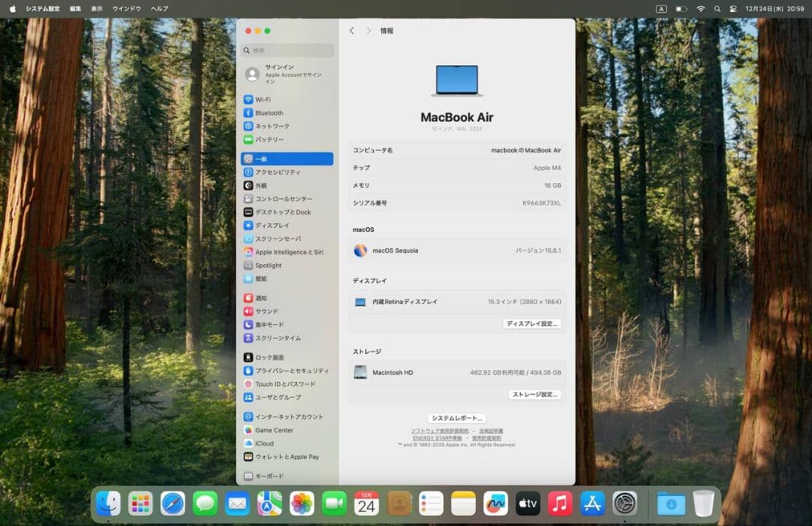The image size is (812, 526).
Task: Click the forward navigation chevron
Action: (368, 30)
